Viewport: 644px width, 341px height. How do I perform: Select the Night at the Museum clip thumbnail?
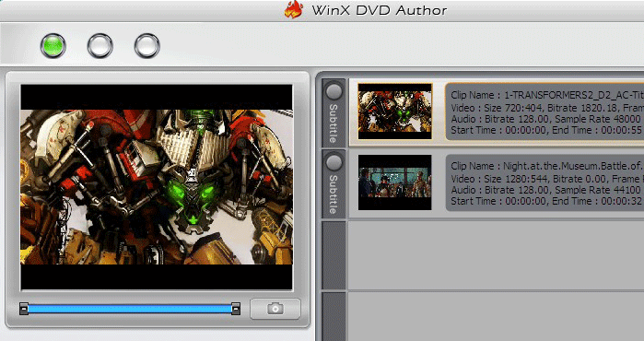(394, 182)
